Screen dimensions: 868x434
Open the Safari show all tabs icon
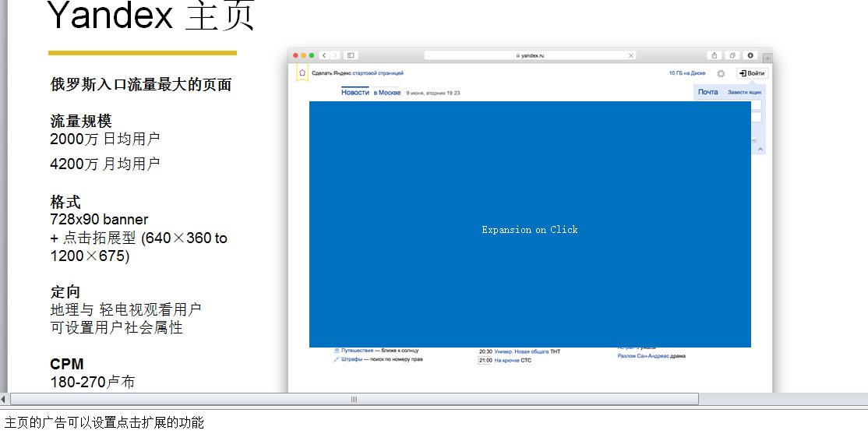[732, 55]
